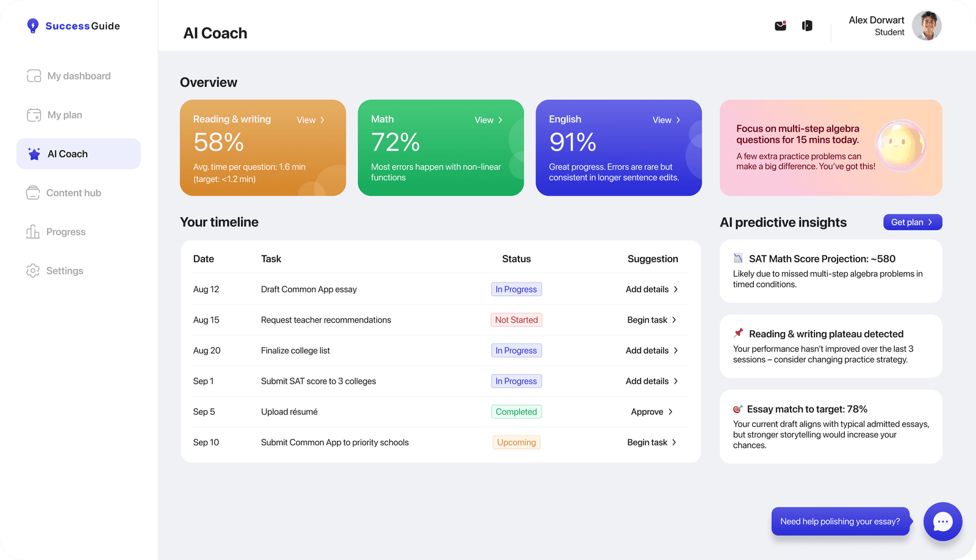Expand View on the Reading & writing card
The height and width of the screenshot is (560, 976).
tap(310, 120)
